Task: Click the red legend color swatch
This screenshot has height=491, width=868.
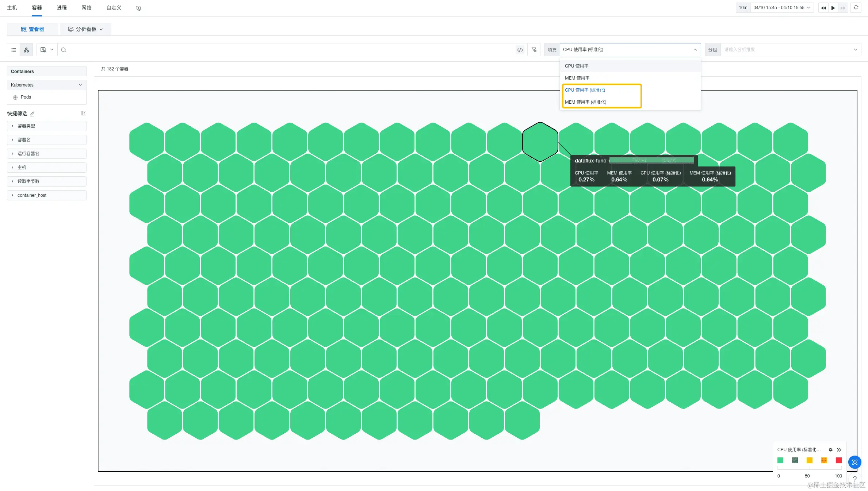Action: click(839, 460)
